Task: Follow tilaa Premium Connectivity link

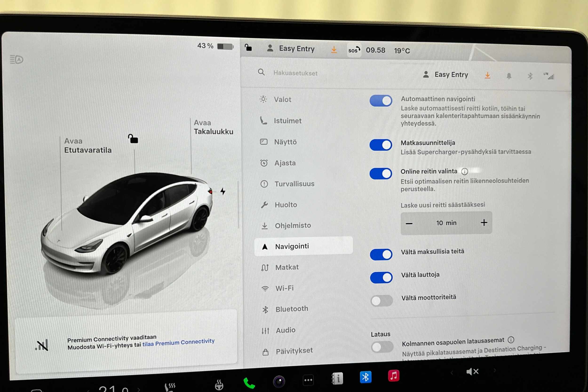Action: (178, 343)
